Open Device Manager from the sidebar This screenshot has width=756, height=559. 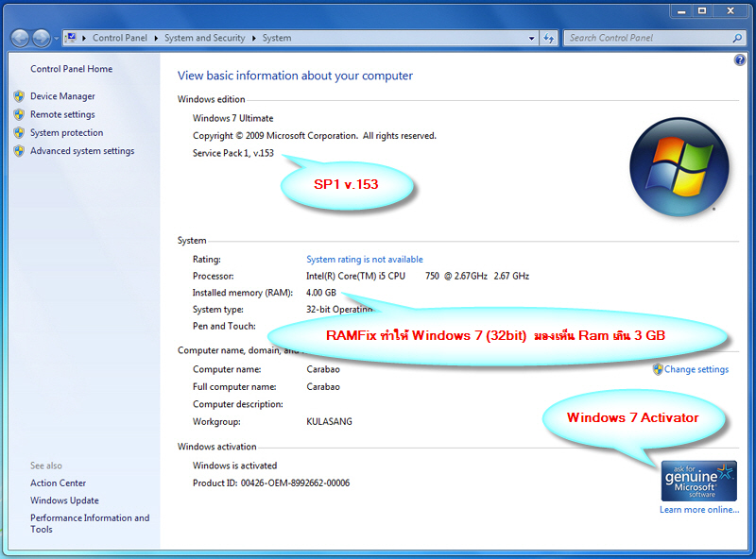(x=62, y=96)
